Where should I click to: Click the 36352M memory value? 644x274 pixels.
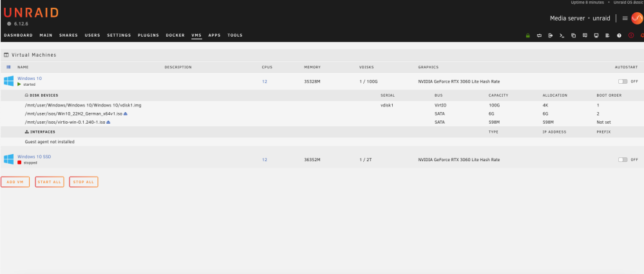coord(312,160)
